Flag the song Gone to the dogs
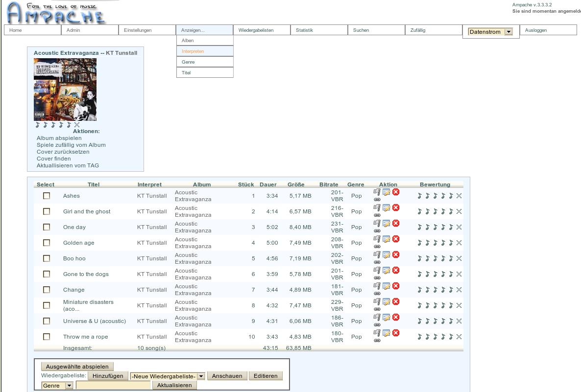 [x=377, y=270]
